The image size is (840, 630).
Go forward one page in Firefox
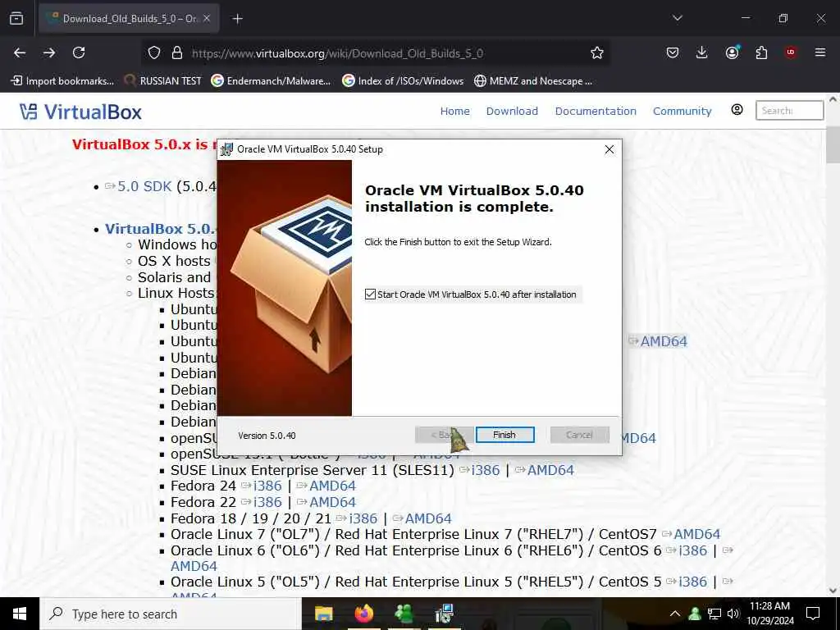pos(49,52)
